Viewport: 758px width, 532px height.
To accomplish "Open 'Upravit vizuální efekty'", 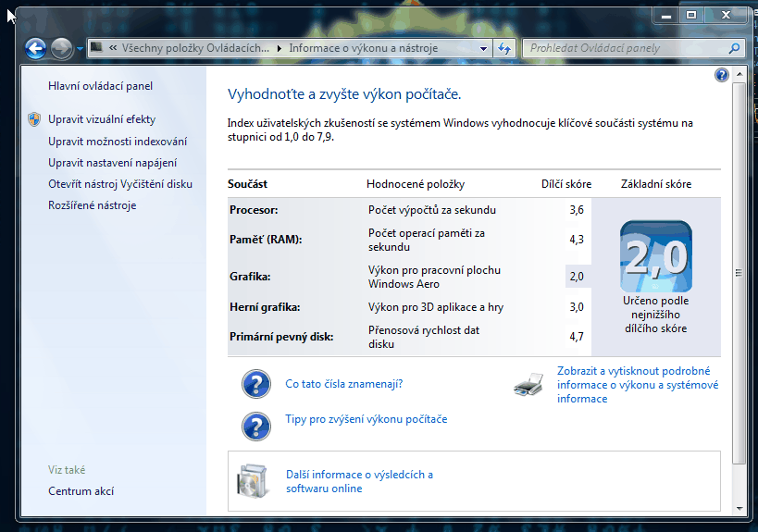I will coord(102,119).
